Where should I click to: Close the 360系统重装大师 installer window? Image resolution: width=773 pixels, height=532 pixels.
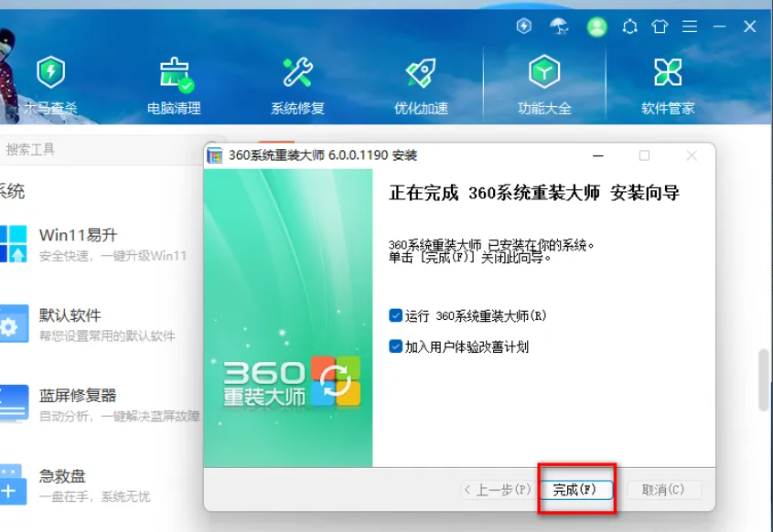(x=691, y=156)
